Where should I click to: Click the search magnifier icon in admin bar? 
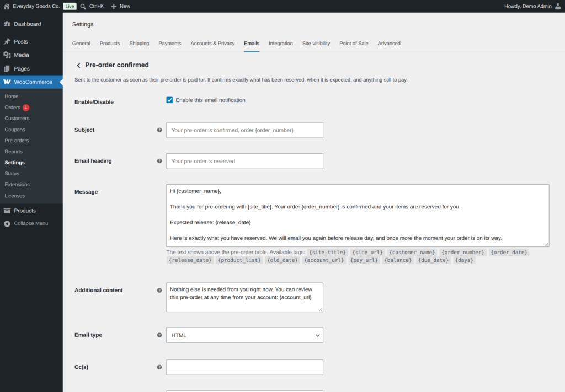(83, 7)
